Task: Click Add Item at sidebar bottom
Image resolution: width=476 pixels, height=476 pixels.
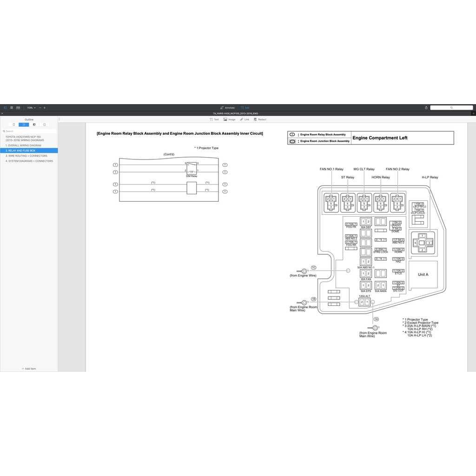Action: point(29,369)
